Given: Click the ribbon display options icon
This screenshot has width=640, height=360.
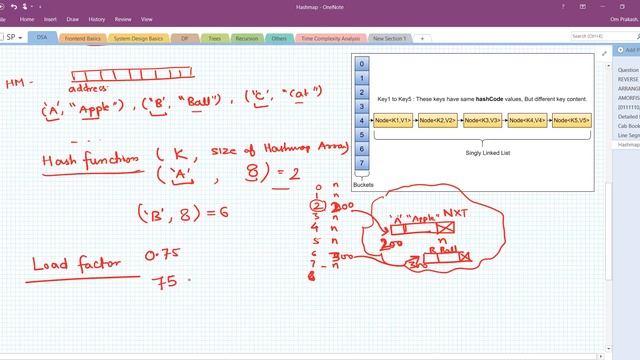Looking at the screenshot, I should 583,7.
